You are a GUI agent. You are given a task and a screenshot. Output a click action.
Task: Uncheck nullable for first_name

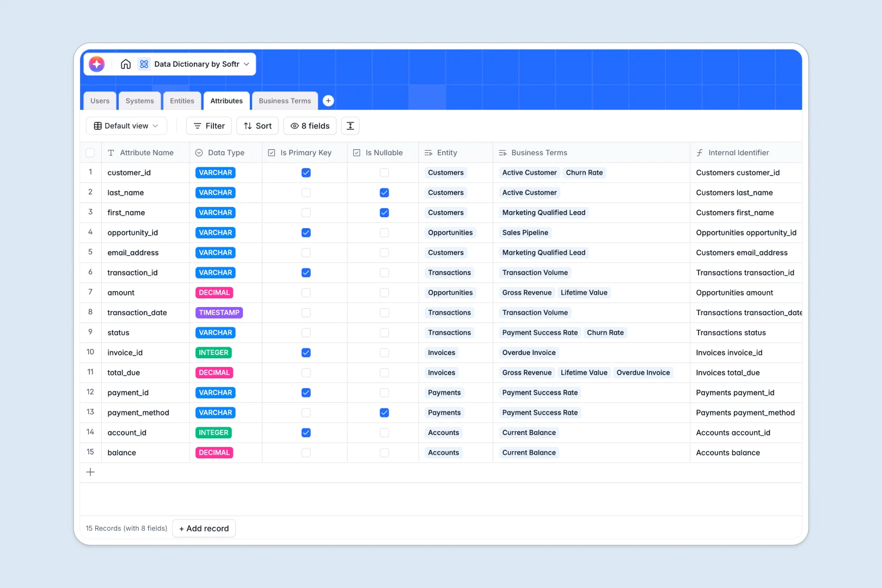384,213
